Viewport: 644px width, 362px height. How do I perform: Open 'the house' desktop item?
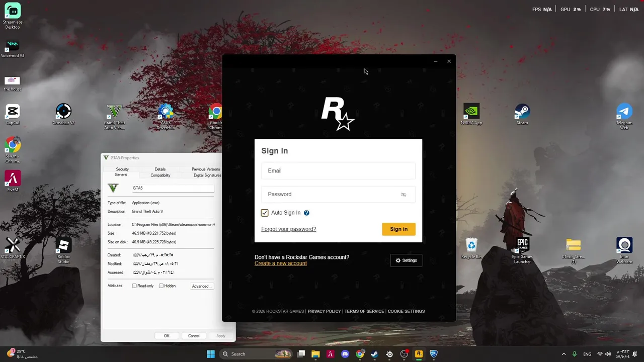click(x=13, y=84)
